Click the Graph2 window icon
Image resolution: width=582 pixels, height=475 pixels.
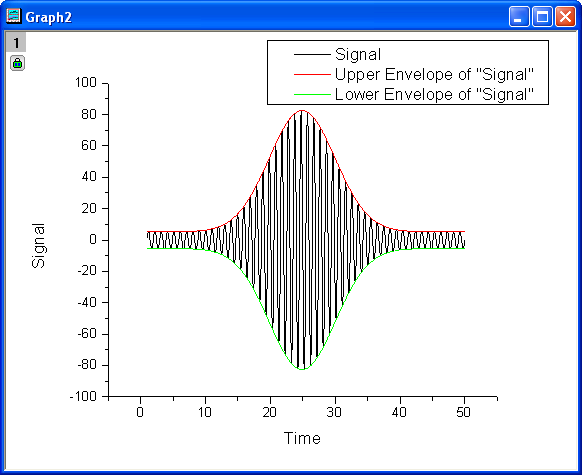[x=14, y=16]
